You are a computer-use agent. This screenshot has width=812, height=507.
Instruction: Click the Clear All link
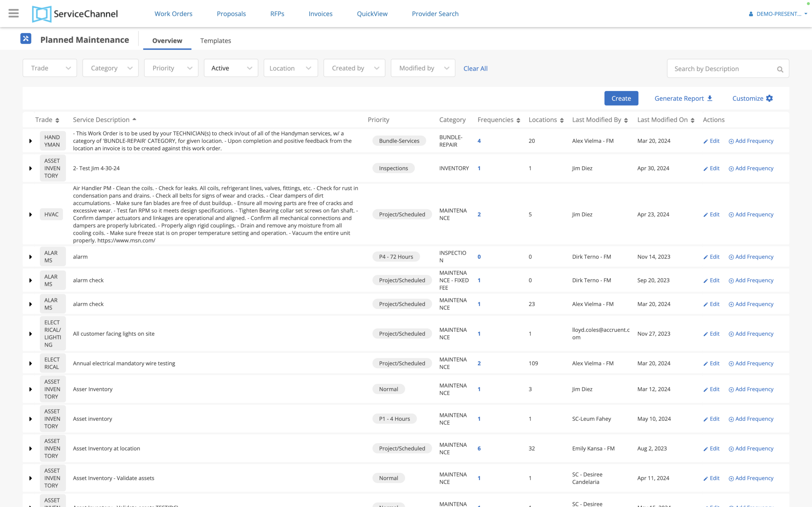pyautogui.click(x=475, y=68)
